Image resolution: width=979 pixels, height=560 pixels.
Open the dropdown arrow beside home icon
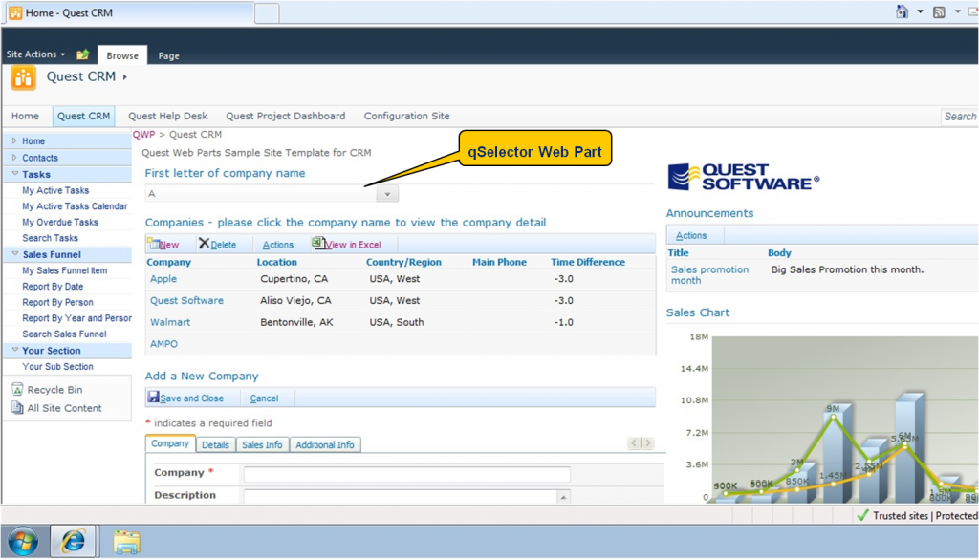pos(920,11)
